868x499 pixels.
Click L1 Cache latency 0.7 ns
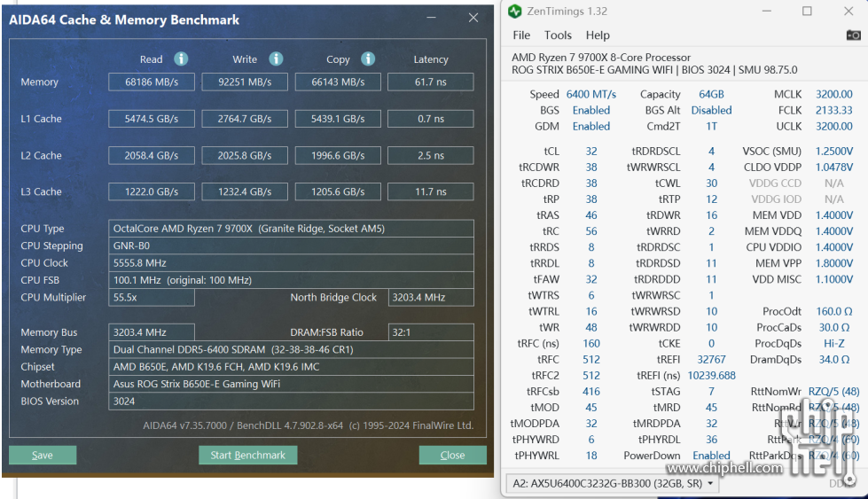point(431,119)
